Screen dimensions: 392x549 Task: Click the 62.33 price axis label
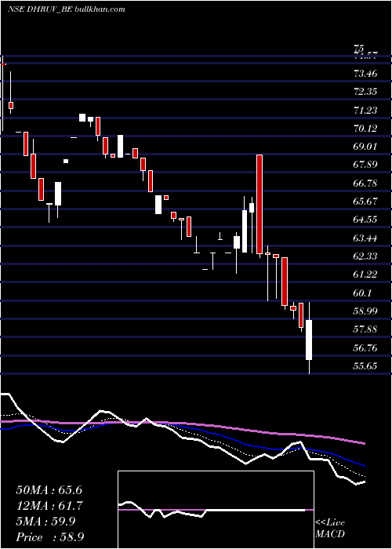[365, 256]
